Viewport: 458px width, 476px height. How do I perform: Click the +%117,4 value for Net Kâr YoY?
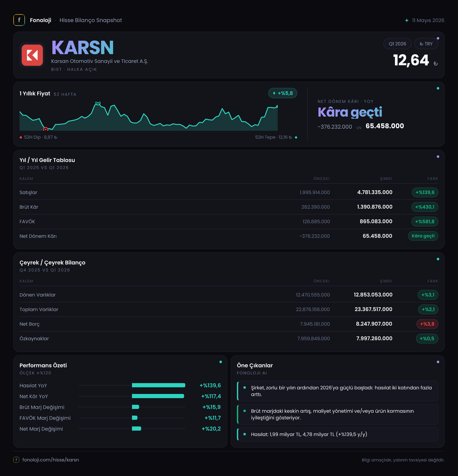pyautogui.click(x=211, y=396)
